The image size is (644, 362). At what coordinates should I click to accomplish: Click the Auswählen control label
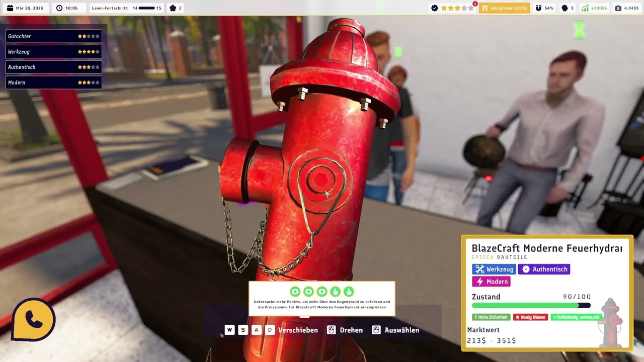[401, 330]
